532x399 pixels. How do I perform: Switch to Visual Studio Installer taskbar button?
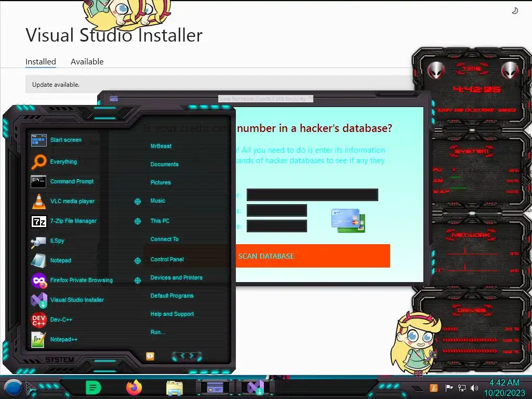click(x=256, y=388)
